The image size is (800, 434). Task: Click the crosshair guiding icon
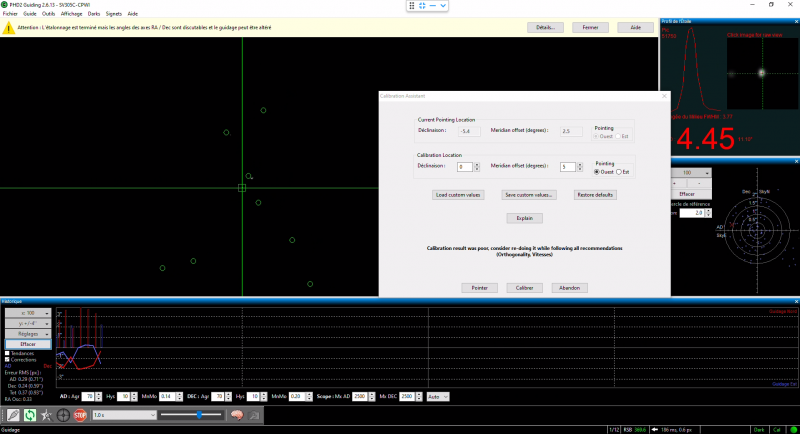pos(63,415)
